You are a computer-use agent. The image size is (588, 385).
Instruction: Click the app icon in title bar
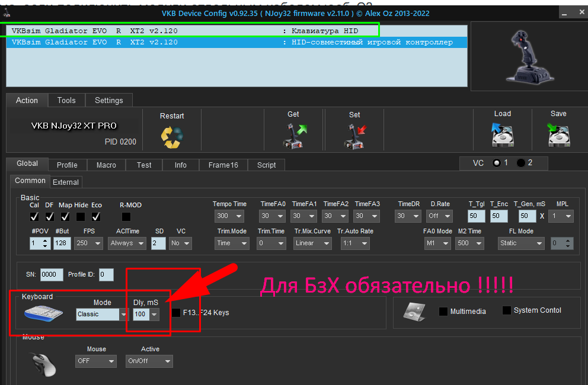click(7, 13)
